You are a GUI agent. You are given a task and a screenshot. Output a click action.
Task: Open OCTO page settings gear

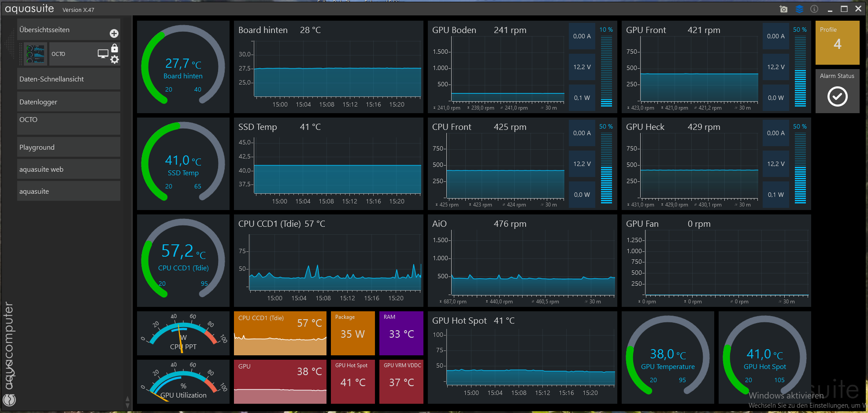[x=115, y=59]
